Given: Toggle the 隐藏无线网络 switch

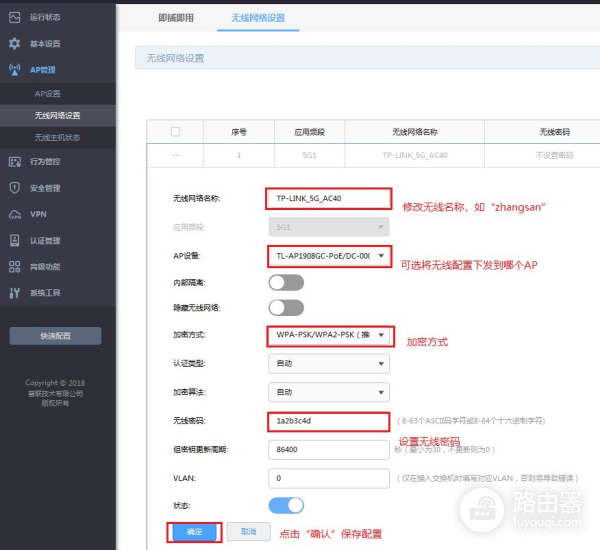Looking at the screenshot, I should [286, 308].
